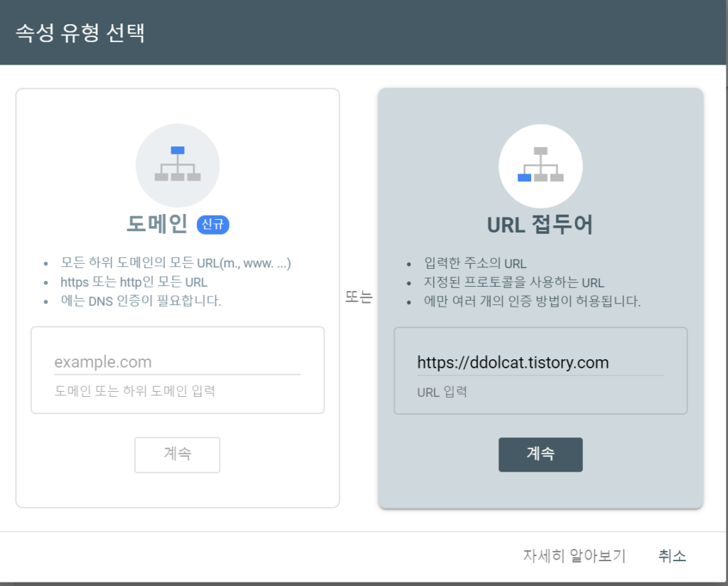Click the 도메인 또는 하위 도메인 입력 helper text
Viewport: 728px width, 586px height.
[x=134, y=390]
